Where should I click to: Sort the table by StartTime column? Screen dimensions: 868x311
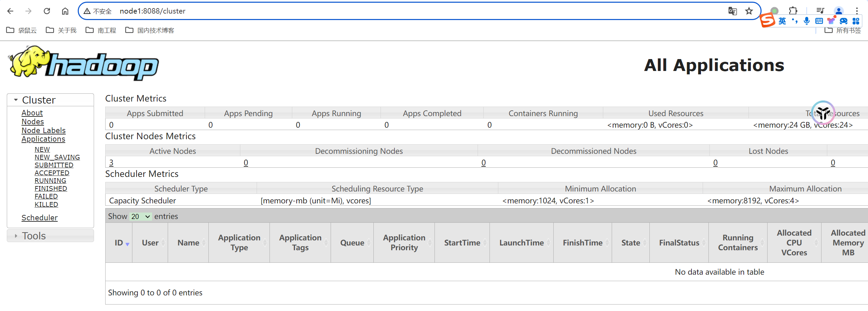462,243
